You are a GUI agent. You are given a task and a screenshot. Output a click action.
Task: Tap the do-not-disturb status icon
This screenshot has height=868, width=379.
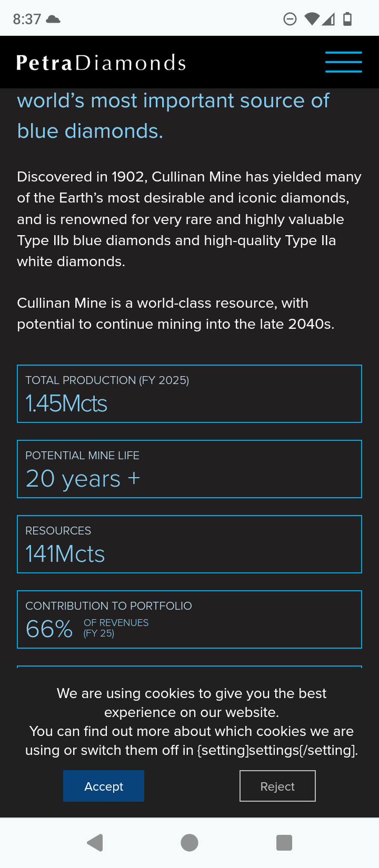290,19
